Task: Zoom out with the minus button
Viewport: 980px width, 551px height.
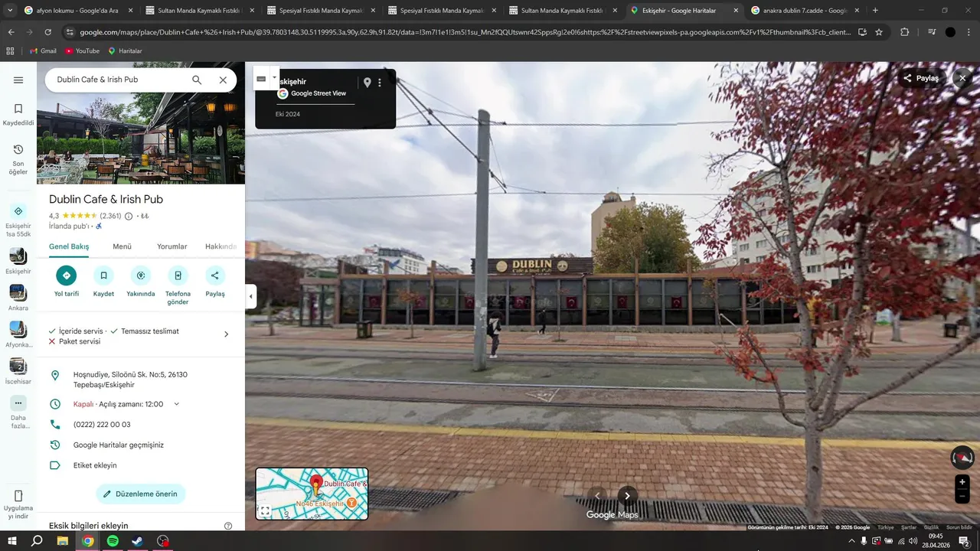Action: [x=962, y=497]
